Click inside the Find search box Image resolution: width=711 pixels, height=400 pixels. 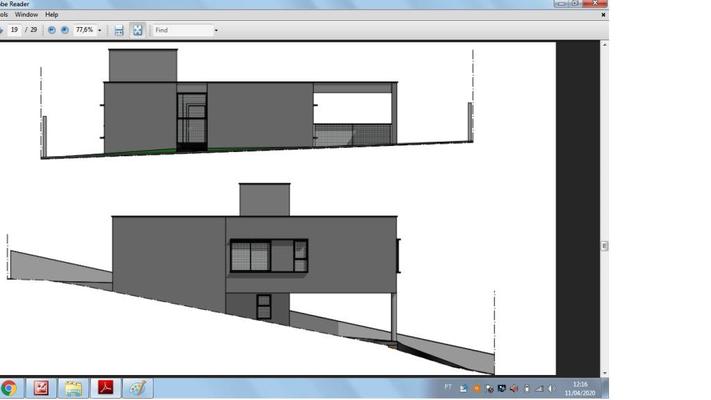click(180, 30)
